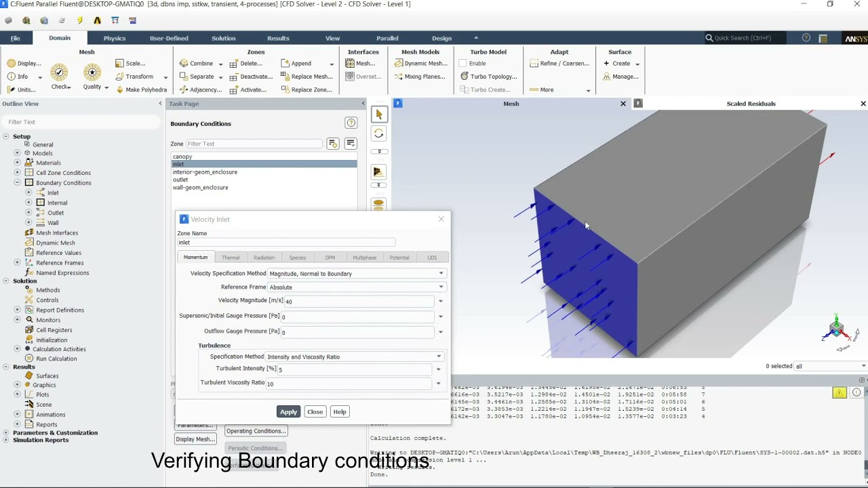
Task: Open the Mixing Planes dialog
Action: tap(419, 77)
